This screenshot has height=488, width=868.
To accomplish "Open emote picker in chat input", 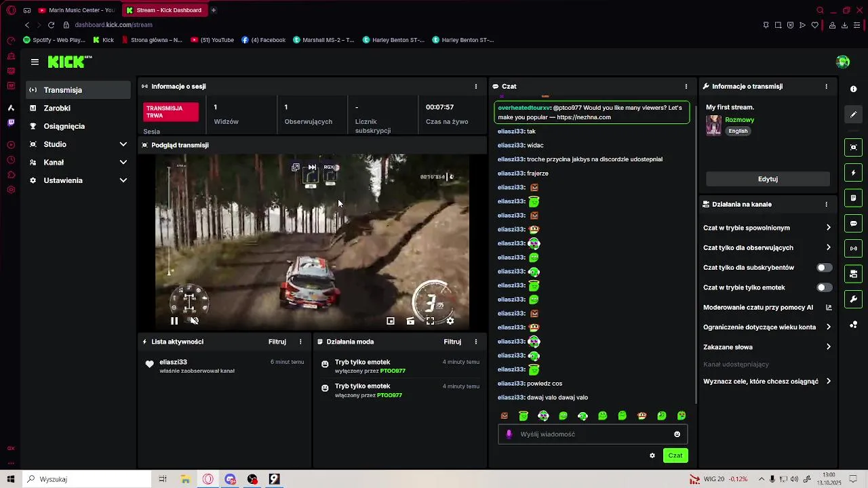I will [677, 434].
